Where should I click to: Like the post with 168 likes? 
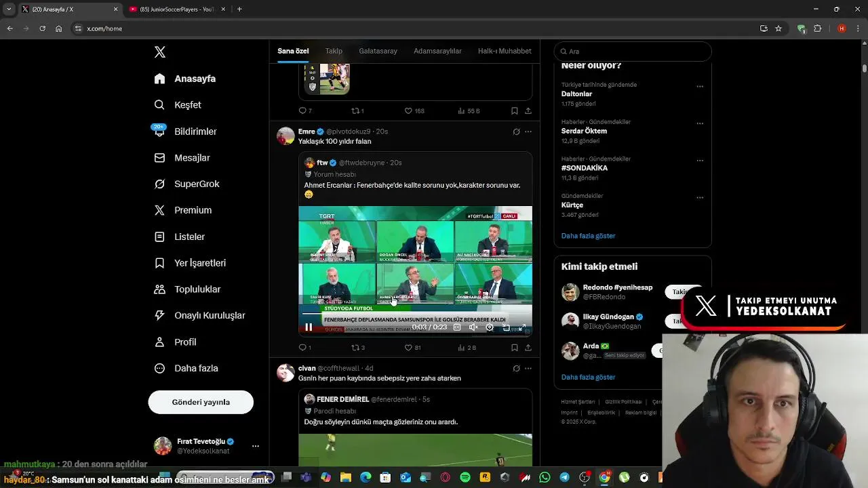click(414, 110)
